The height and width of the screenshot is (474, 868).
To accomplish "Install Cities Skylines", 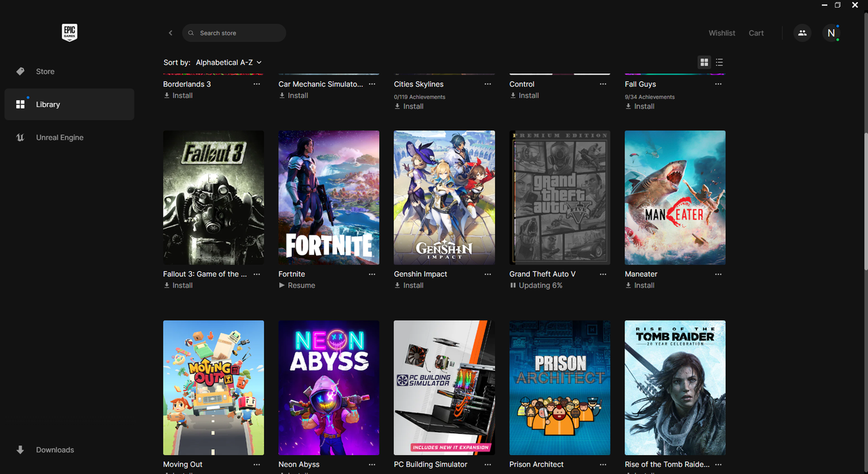I will coord(409,106).
